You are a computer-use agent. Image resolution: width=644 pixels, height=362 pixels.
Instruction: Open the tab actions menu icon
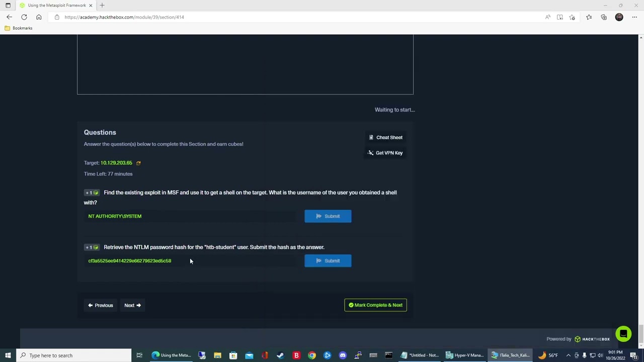8,5
